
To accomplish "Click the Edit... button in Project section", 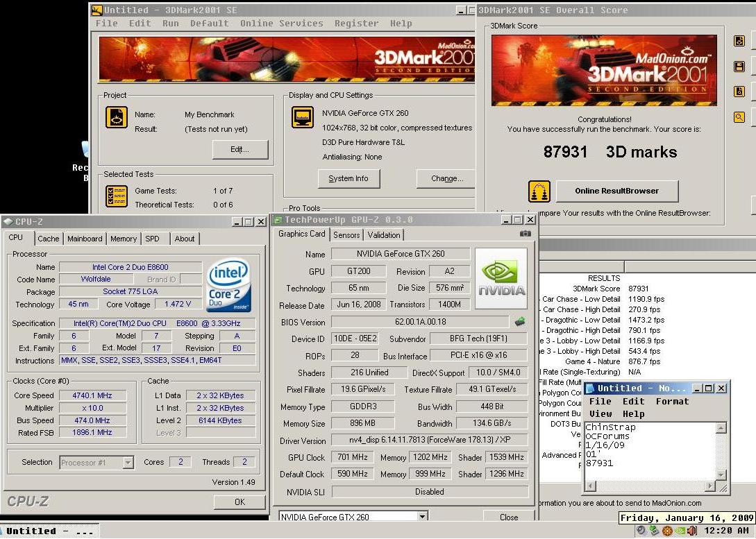I will pyautogui.click(x=240, y=149).
